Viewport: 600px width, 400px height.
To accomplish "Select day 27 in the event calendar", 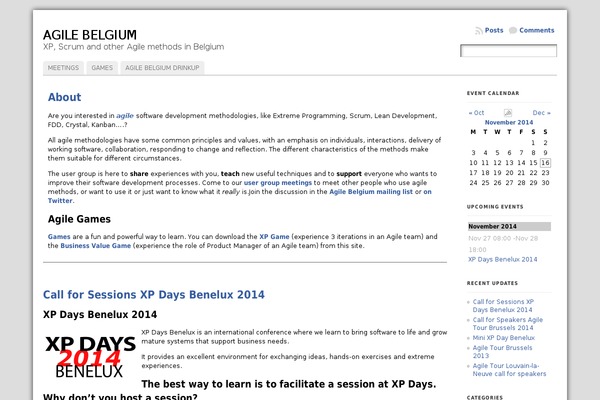I will (x=509, y=183).
